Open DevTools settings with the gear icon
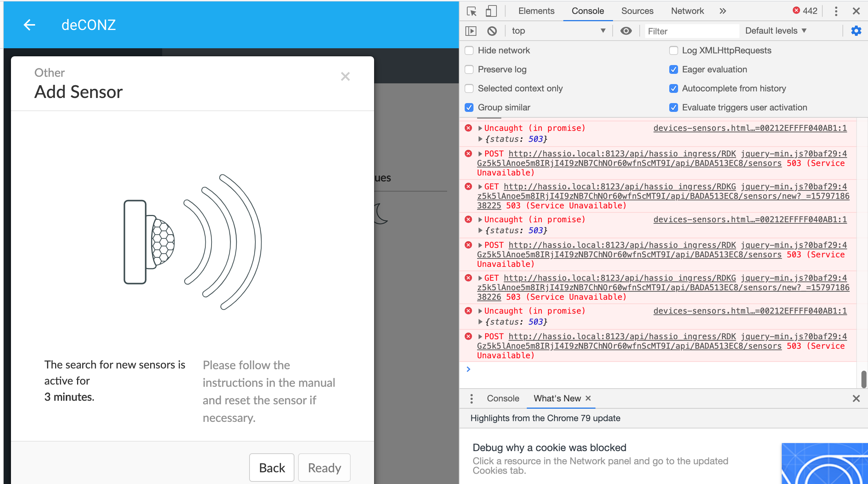 (856, 31)
